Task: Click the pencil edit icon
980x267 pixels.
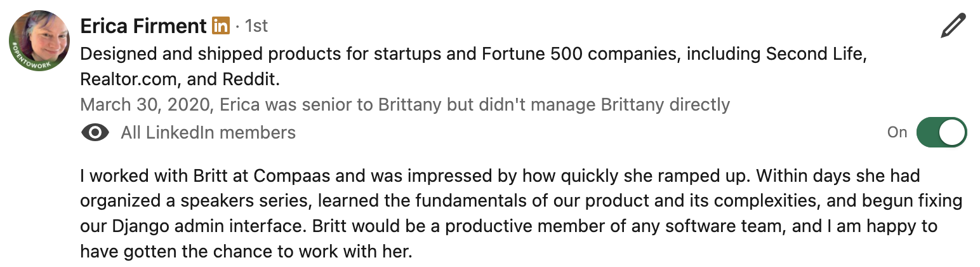Action: click(x=953, y=27)
